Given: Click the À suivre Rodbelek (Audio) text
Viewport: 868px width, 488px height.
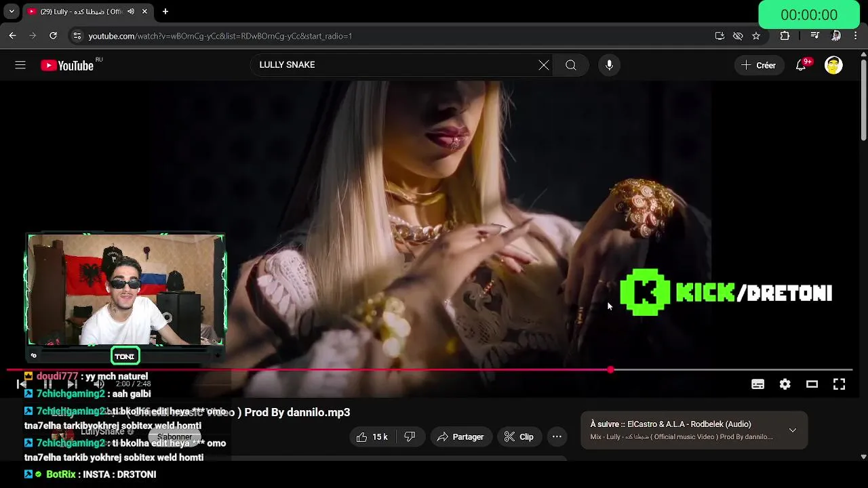Looking at the screenshot, I should pos(671,424).
